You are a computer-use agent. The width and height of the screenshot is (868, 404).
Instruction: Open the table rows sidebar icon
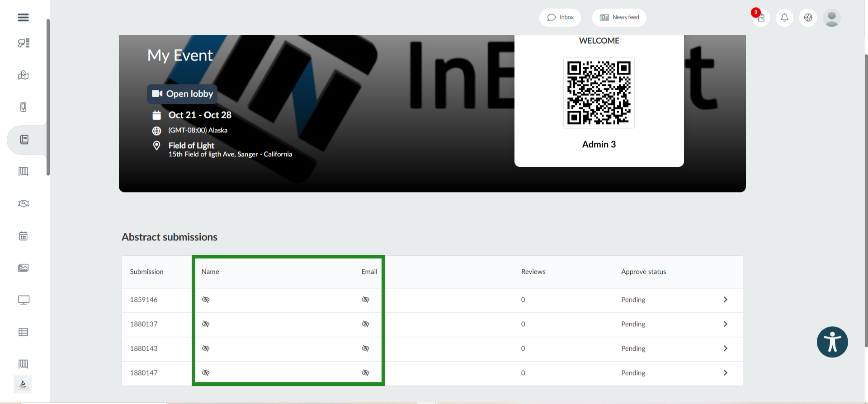24,332
